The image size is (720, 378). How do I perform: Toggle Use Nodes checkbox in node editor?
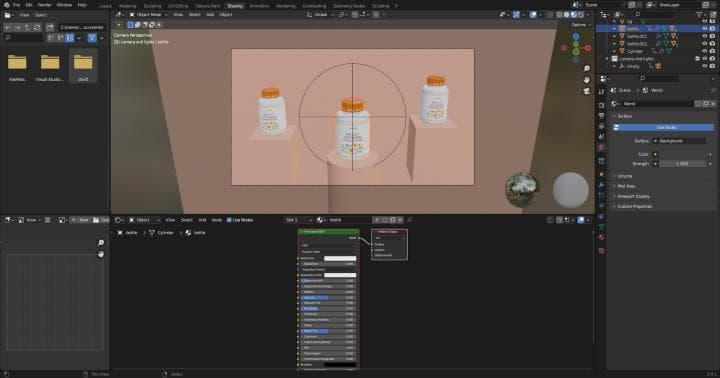point(229,220)
